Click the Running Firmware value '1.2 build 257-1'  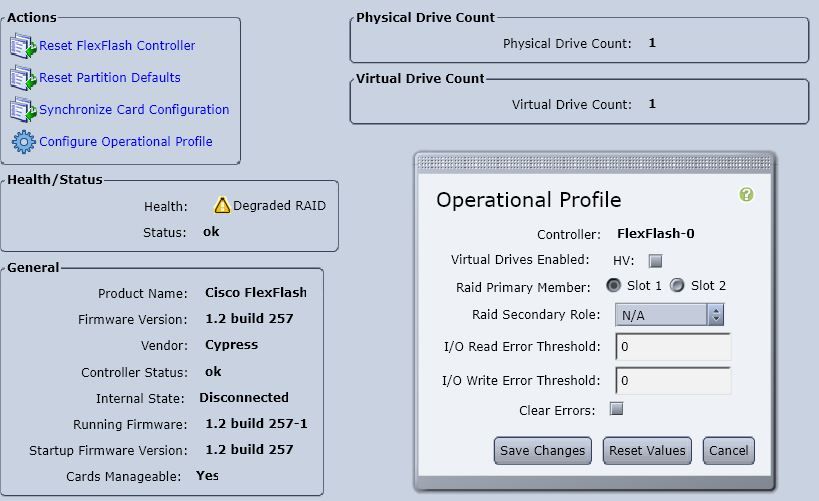256,424
